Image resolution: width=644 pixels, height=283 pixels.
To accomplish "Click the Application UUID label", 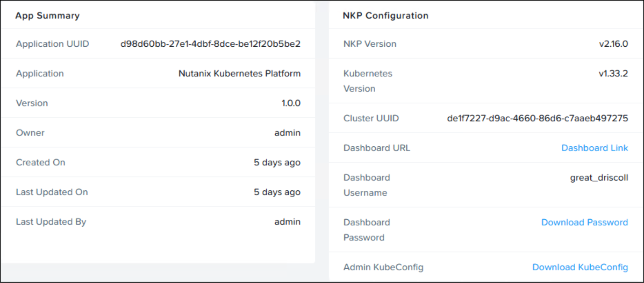I will click(x=53, y=44).
